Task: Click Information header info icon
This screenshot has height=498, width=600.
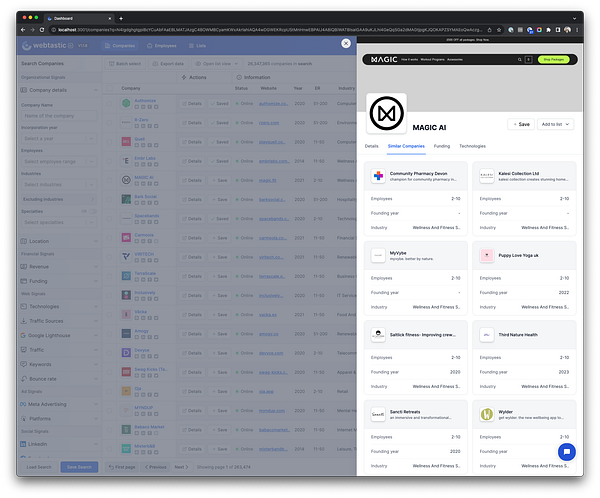Action: [239, 77]
